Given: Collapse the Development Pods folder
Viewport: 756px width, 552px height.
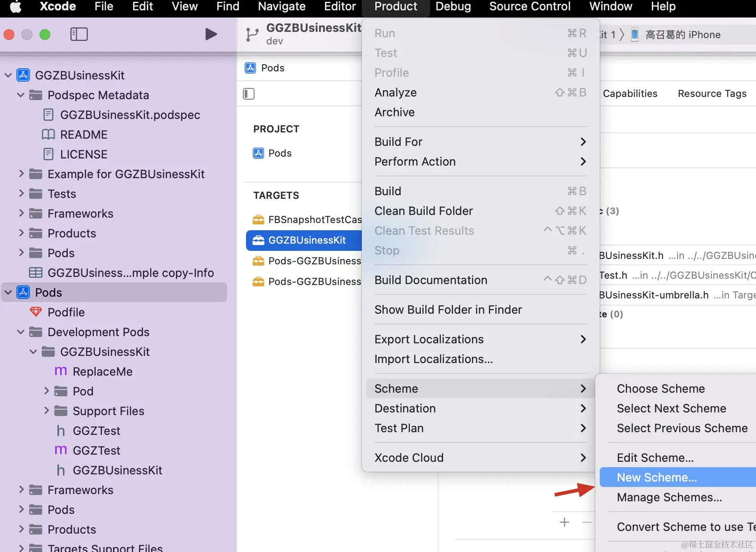Looking at the screenshot, I should click(21, 332).
